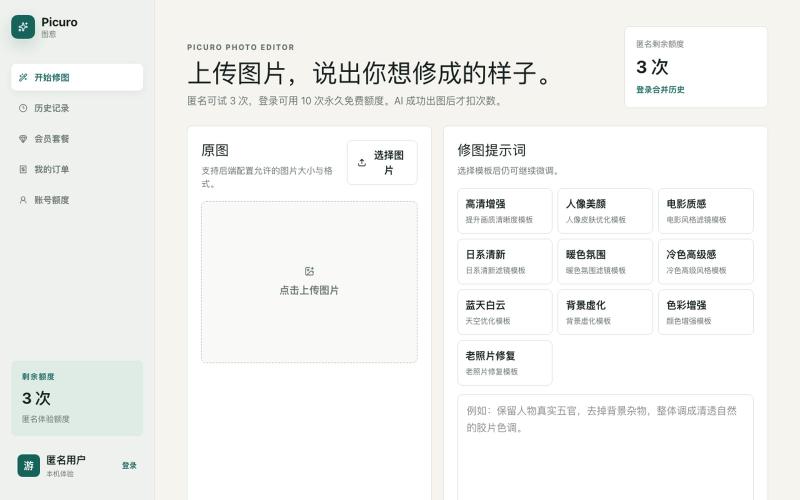Click the 点击上传图片 drop zone

[x=309, y=282]
